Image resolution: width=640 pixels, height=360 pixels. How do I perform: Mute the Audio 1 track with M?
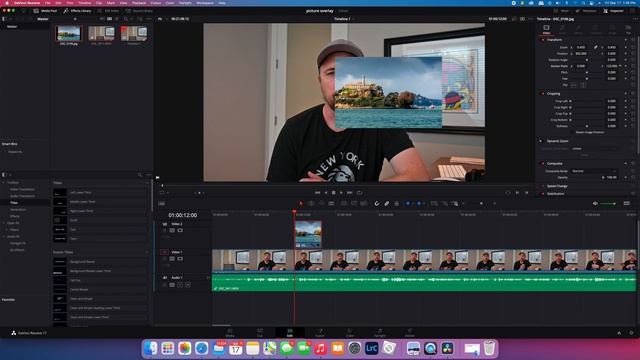click(x=188, y=285)
